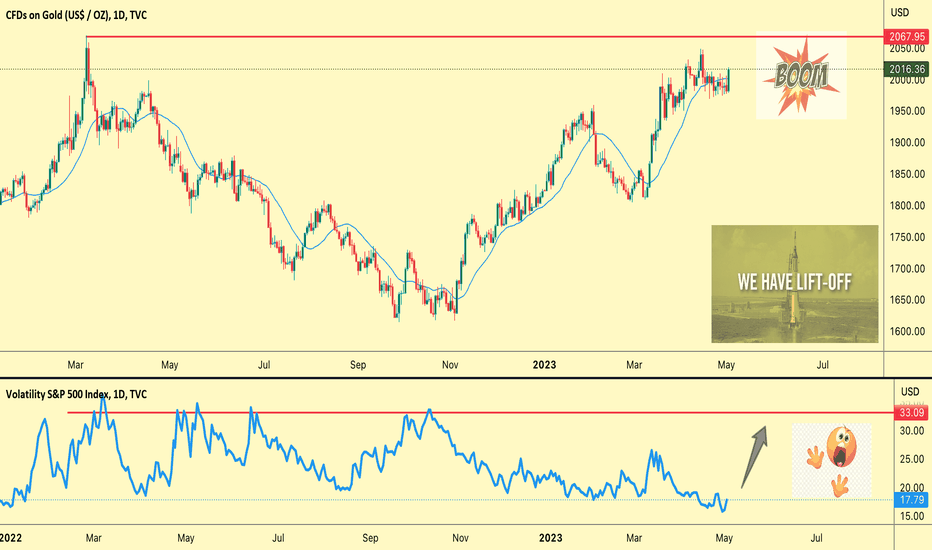Click Nov on the gold chart time axis
Screen dimensions: 932x550
(450, 365)
